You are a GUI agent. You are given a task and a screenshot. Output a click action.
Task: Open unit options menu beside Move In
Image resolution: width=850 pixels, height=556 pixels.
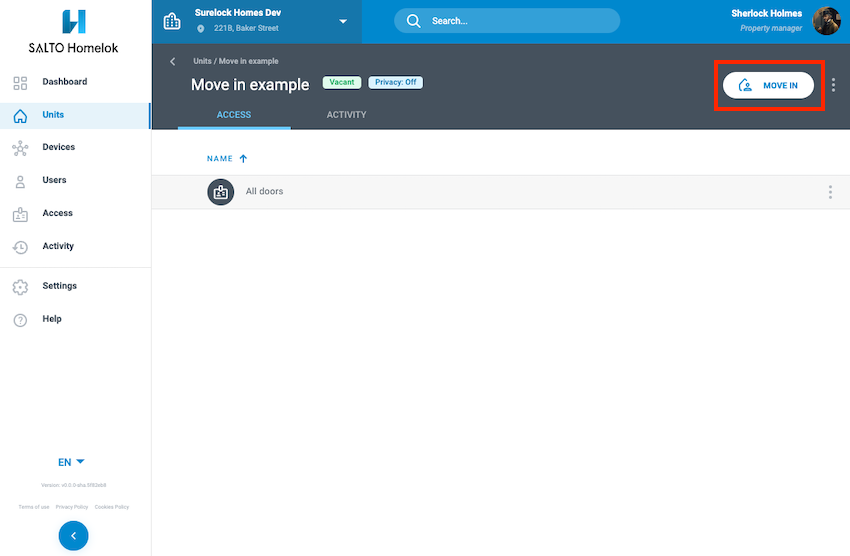point(834,86)
